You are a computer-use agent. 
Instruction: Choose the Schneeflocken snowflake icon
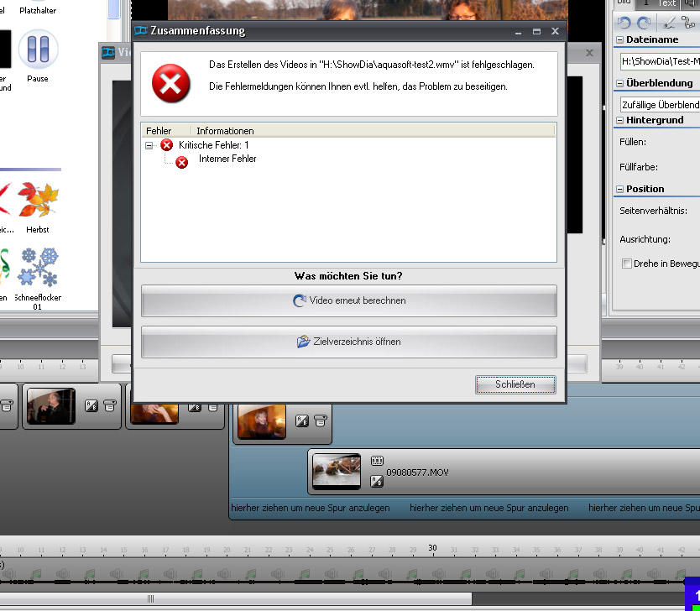(39, 268)
